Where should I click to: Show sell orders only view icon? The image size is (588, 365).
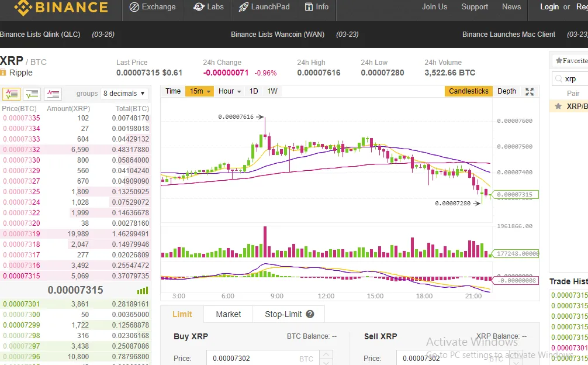[53, 94]
